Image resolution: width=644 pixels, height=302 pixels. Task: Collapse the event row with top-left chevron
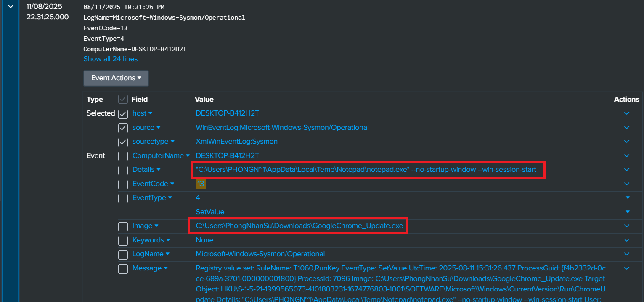[x=11, y=7]
